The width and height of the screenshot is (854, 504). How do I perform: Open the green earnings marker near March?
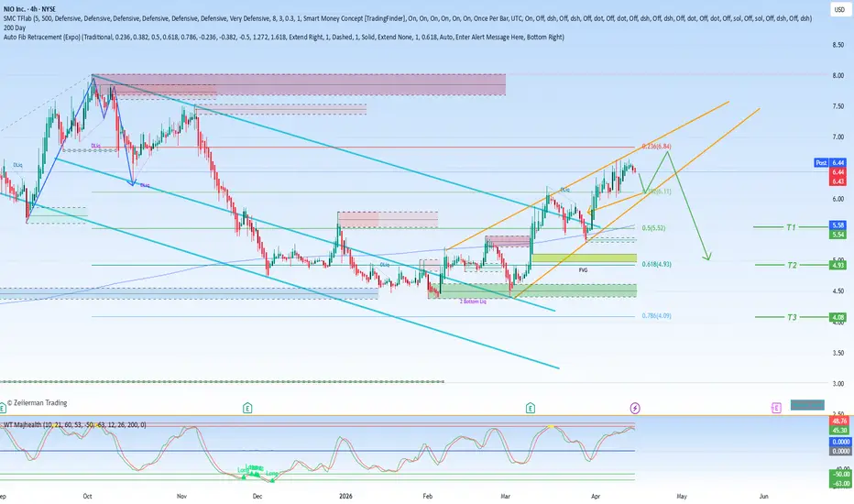[x=530, y=408]
